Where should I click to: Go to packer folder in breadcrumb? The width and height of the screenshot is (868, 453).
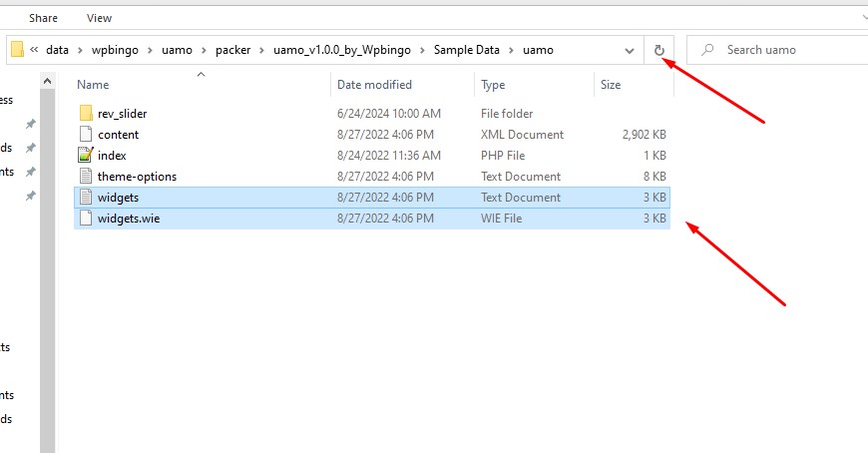click(x=232, y=50)
